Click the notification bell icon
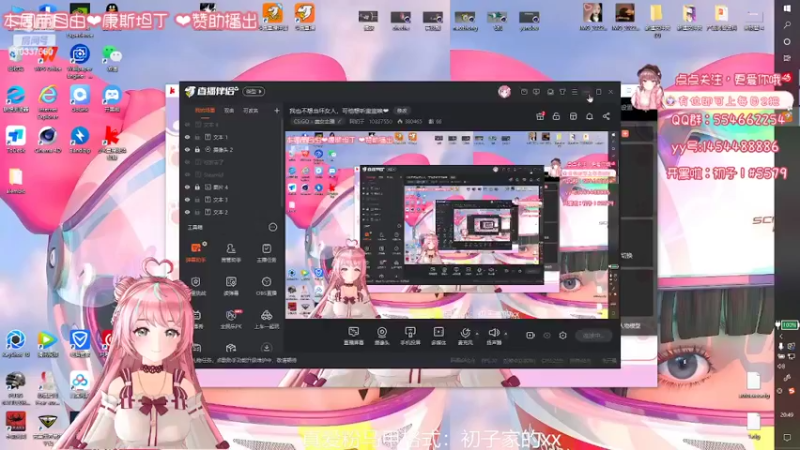Viewport: 800px width, 450px height. (x=589, y=116)
